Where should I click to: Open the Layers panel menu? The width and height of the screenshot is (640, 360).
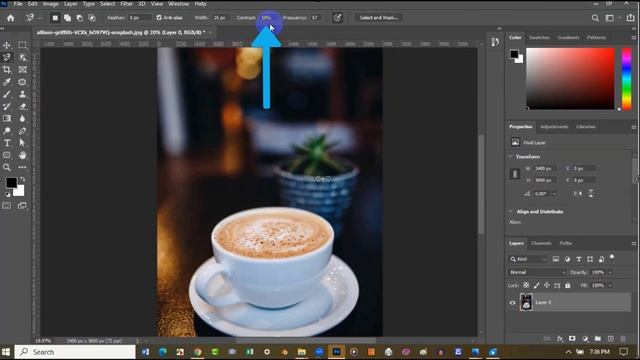[633, 244]
